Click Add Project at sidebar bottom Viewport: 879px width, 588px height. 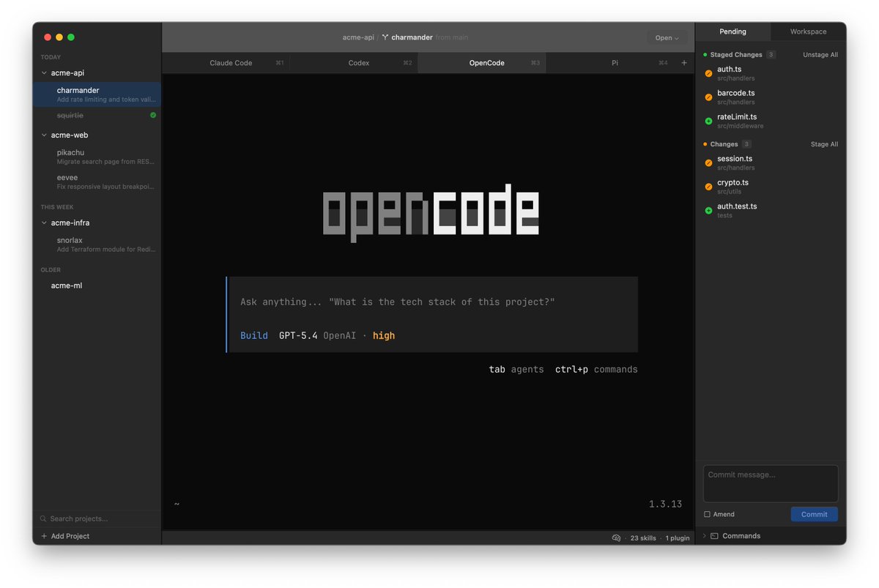(65, 536)
